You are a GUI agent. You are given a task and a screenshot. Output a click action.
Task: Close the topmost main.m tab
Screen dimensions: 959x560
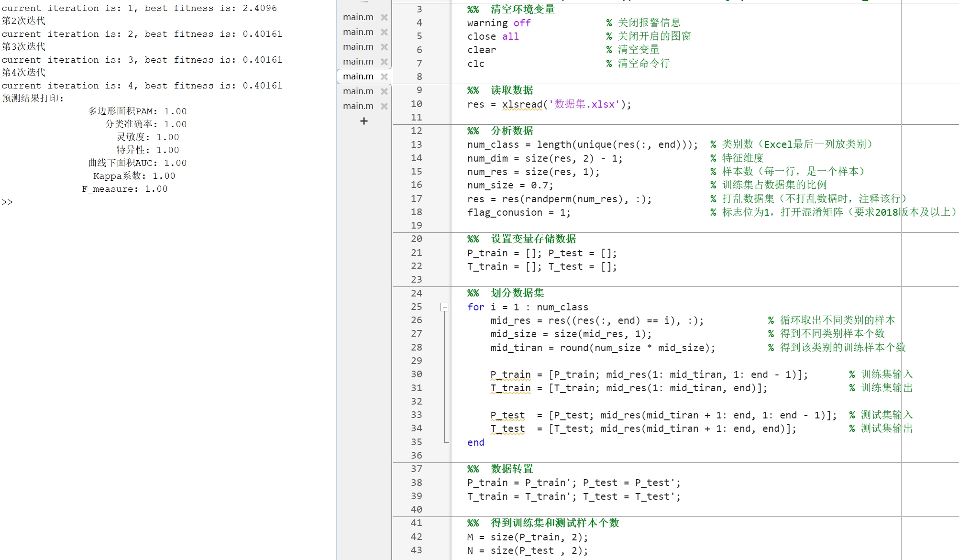click(x=384, y=17)
